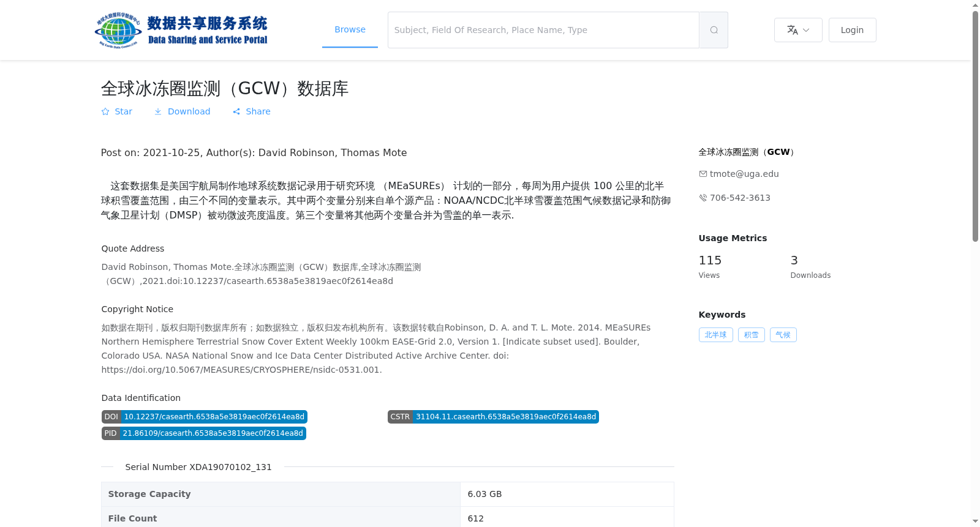The width and height of the screenshot is (980, 527).
Task: Click the Download arrow icon
Action: click(x=158, y=111)
